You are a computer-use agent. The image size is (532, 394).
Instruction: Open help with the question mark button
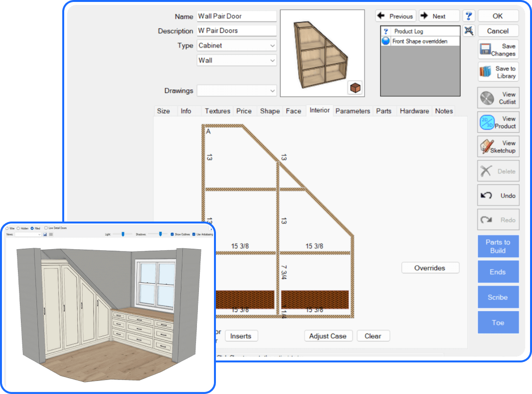(x=469, y=16)
